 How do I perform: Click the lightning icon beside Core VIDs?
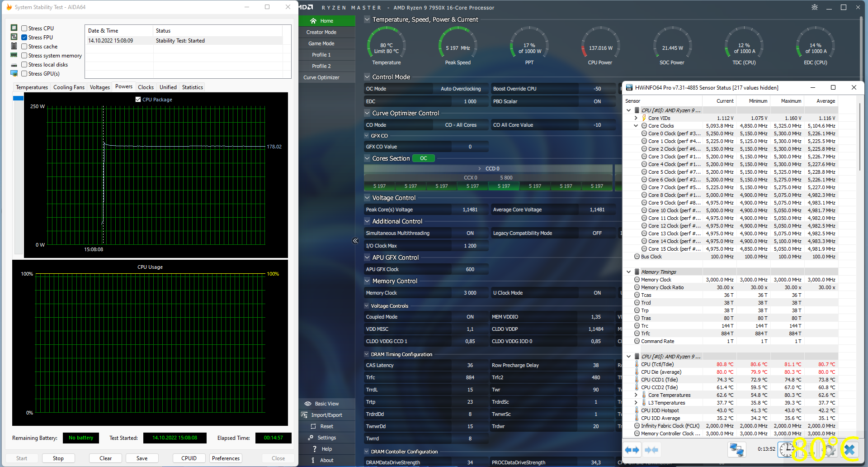click(x=644, y=118)
